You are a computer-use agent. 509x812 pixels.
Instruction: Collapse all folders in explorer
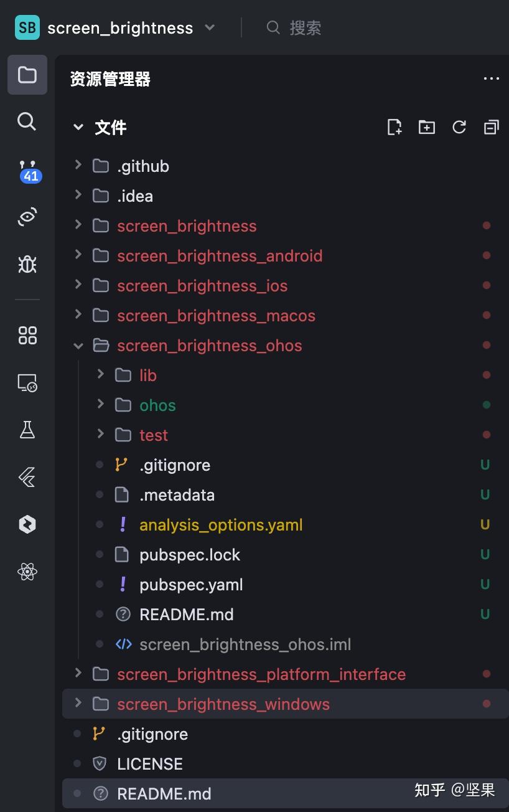tap(492, 128)
